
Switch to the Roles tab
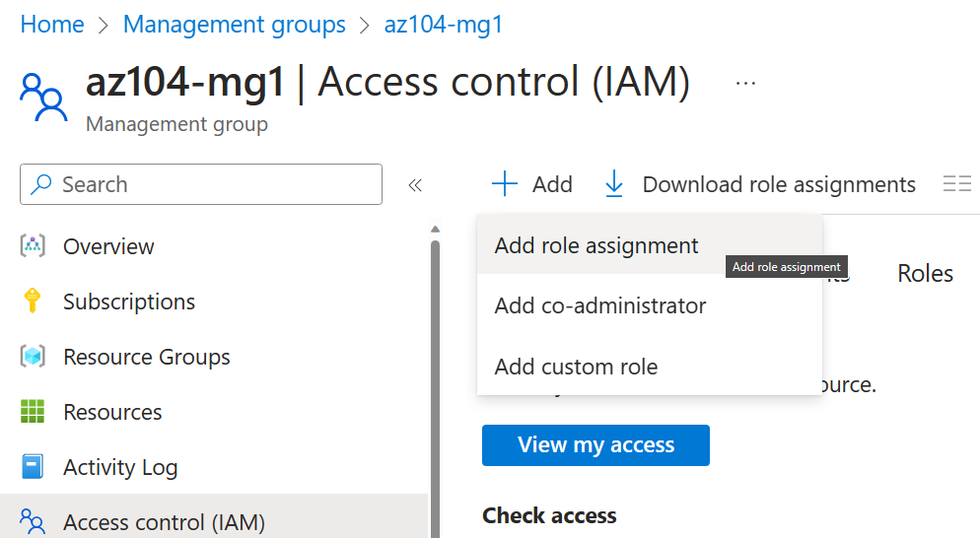tap(925, 274)
